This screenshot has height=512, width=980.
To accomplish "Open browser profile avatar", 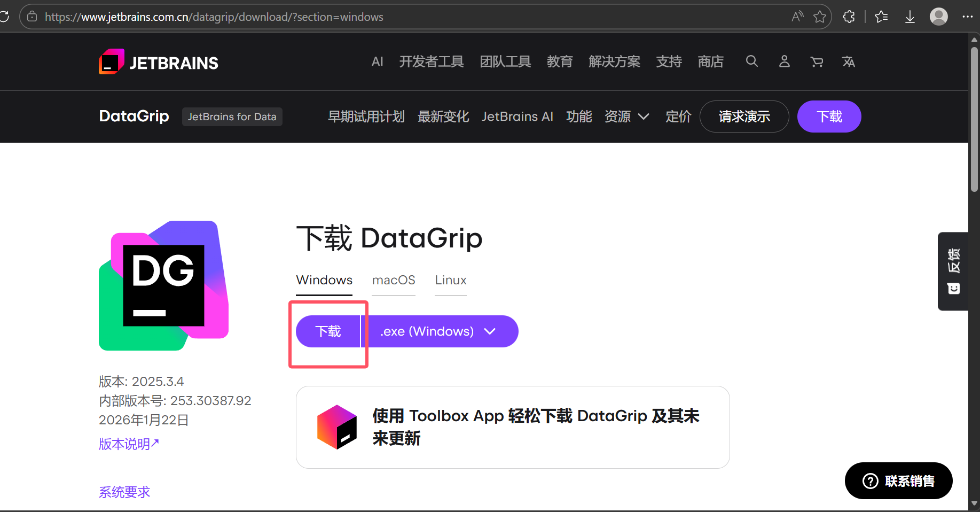I will tap(939, 17).
